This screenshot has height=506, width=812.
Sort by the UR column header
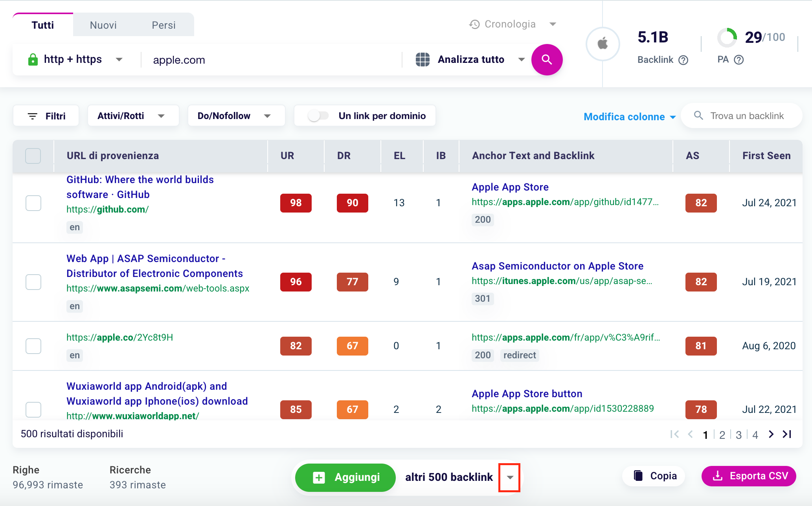[x=287, y=156]
